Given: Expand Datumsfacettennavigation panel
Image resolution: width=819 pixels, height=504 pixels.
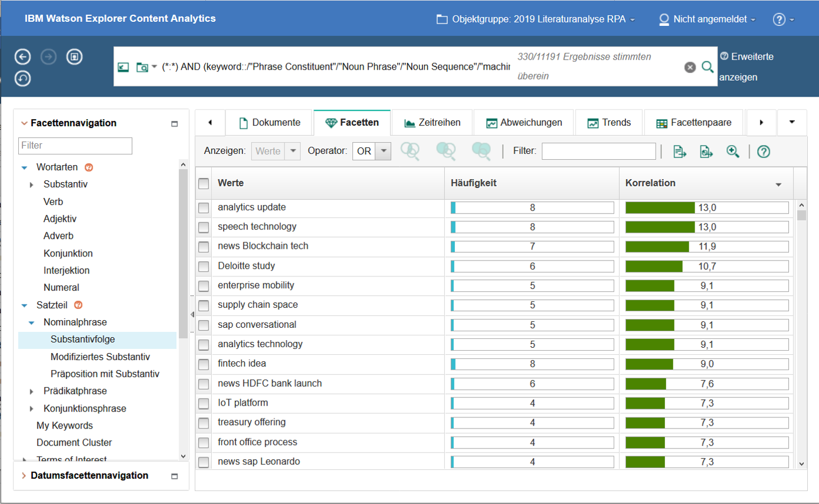Looking at the screenshot, I should 24,476.
